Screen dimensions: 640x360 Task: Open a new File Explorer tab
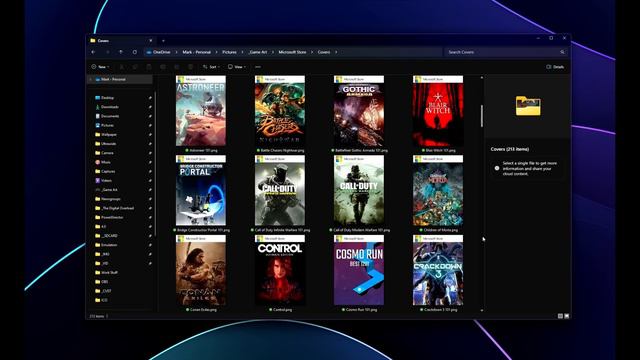[x=163, y=41]
